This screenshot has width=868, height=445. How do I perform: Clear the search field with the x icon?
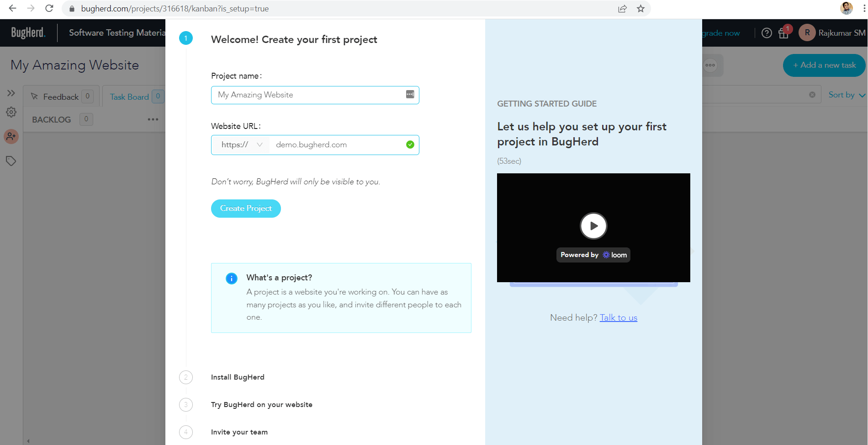812,95
